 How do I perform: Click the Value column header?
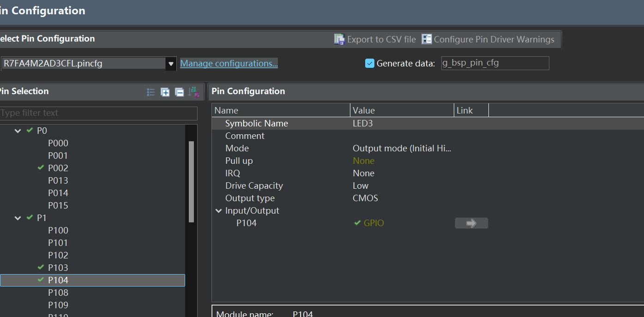pyautogui.click(x=402, y=110)
